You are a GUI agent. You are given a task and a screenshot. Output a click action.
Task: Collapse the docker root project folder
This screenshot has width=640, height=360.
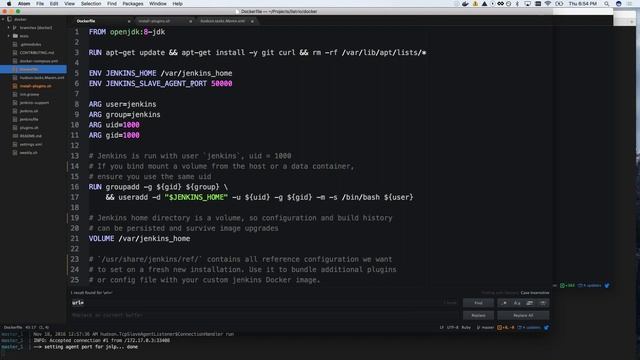tap(3, 19)
